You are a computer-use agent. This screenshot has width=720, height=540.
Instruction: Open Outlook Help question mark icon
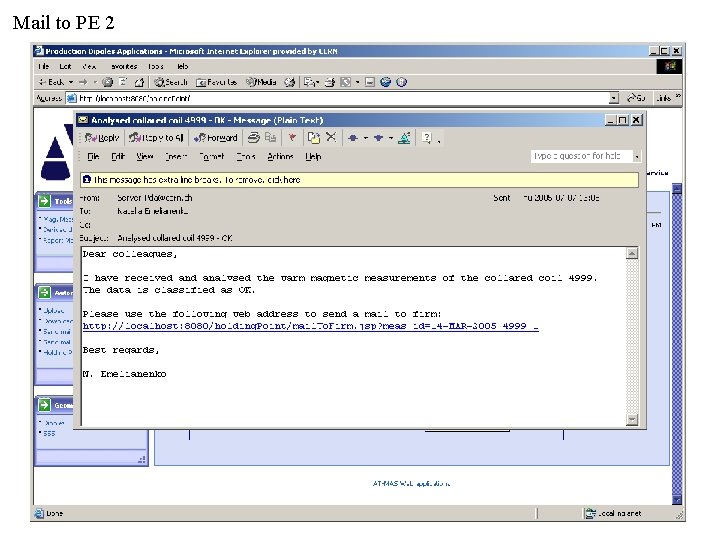click(x=427, y=137)
